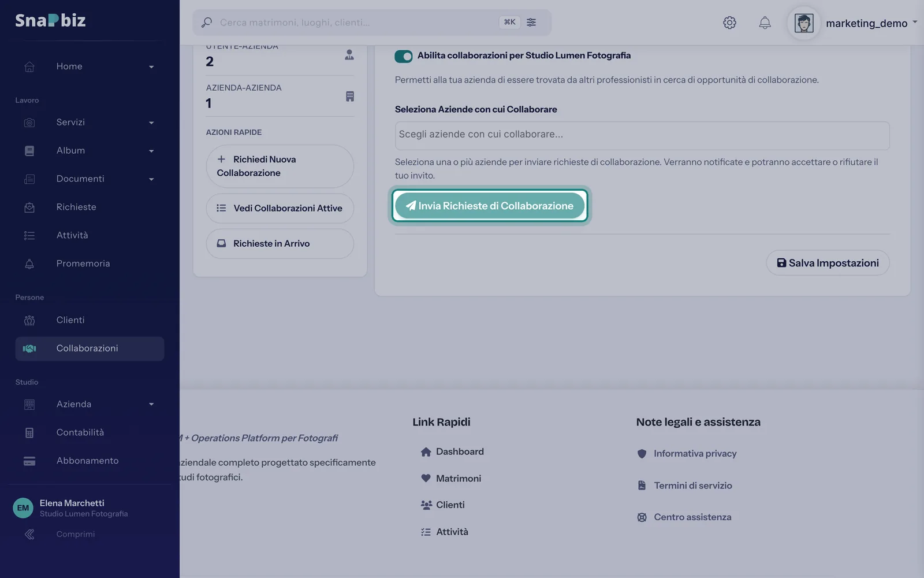
Task: Open Informativa privacy link
Action: point(687,454)
